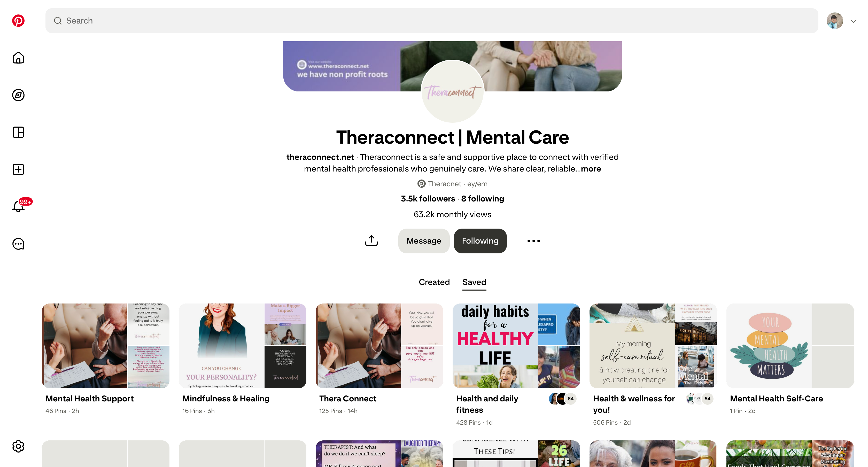Viewport: 868px width, 467px height.
Task: Open the settings gear icon
Action: click(18, 446)
